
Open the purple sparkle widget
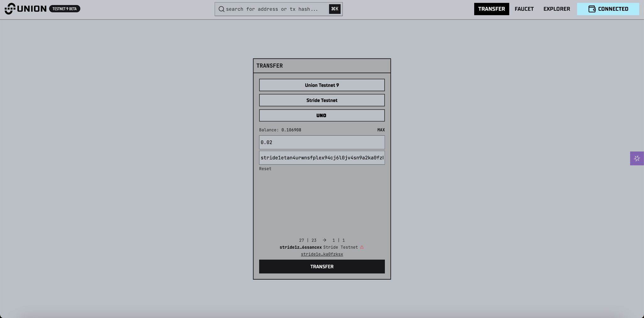point(637,158)
